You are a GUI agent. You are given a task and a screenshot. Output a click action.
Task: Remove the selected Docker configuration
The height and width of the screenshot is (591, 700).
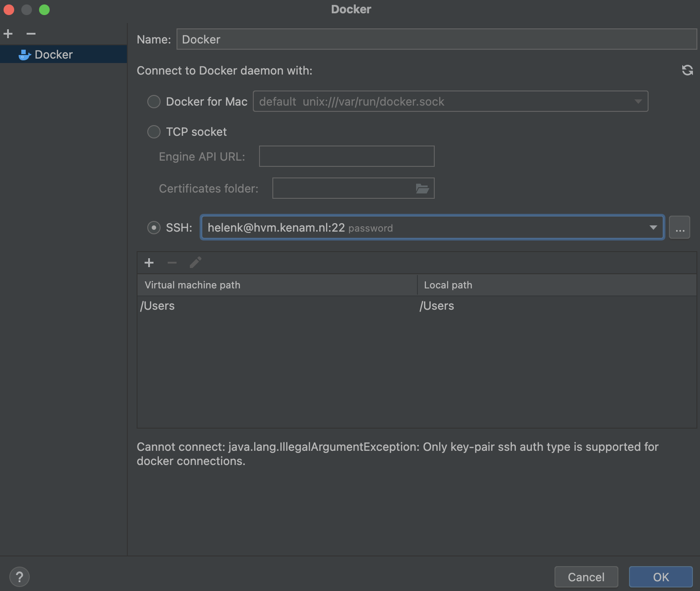31,34
